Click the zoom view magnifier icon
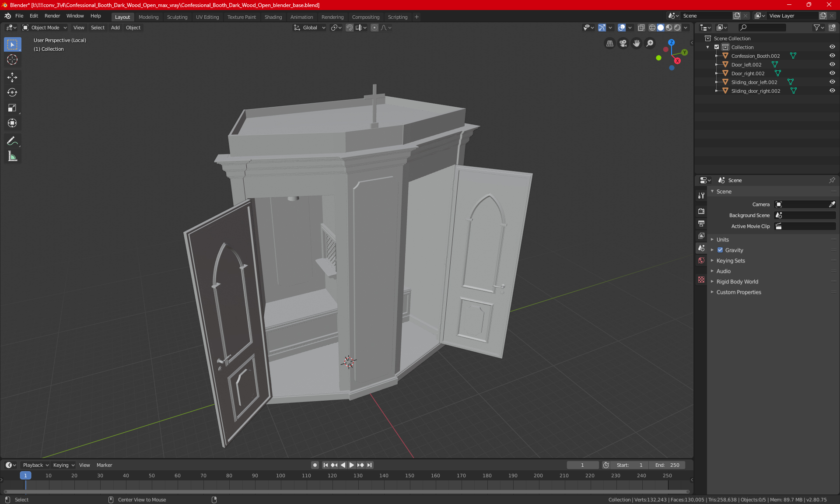 tap(650, 43)
